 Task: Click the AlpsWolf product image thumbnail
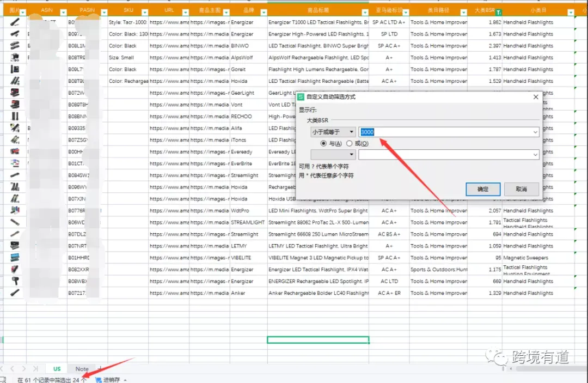point(15,57)
